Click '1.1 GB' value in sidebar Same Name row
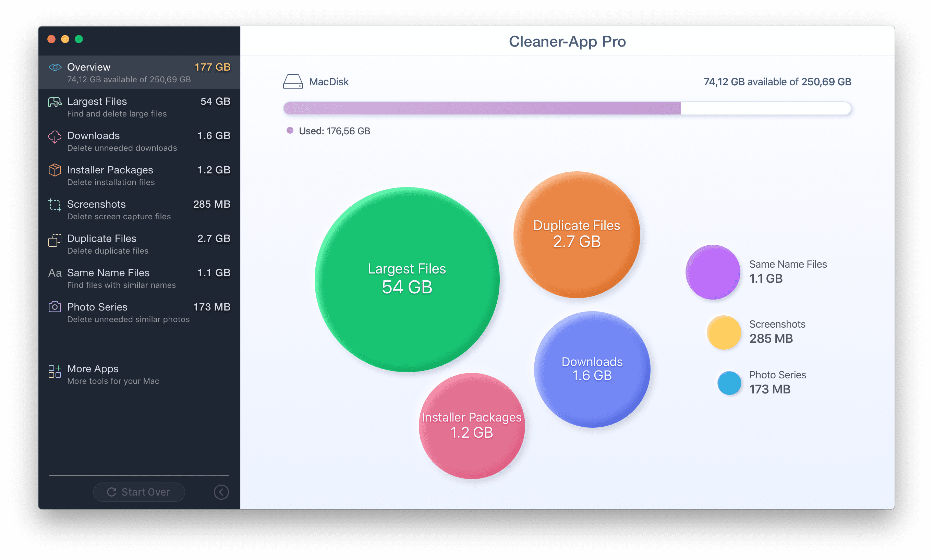The image size is (933, 560). click(214, 273)
